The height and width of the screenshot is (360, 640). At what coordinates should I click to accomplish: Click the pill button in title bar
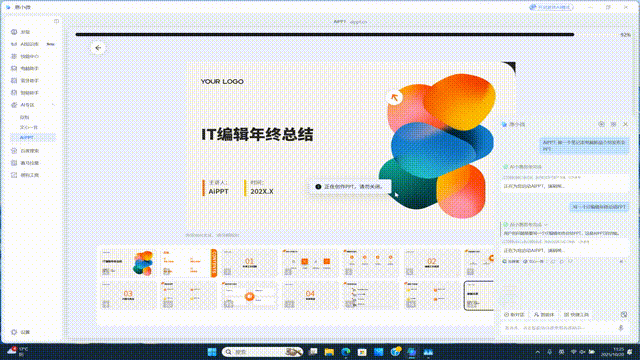(x=551, y=7)
